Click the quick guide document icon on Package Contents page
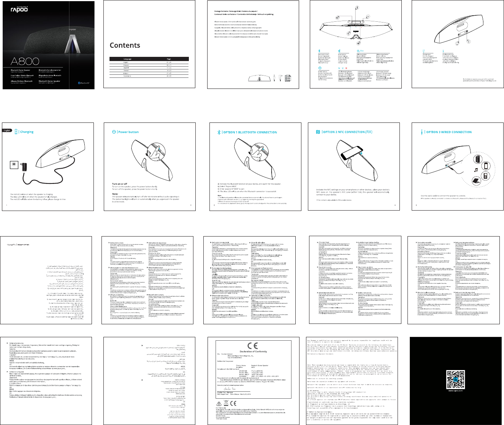 [x=288, y=77]
